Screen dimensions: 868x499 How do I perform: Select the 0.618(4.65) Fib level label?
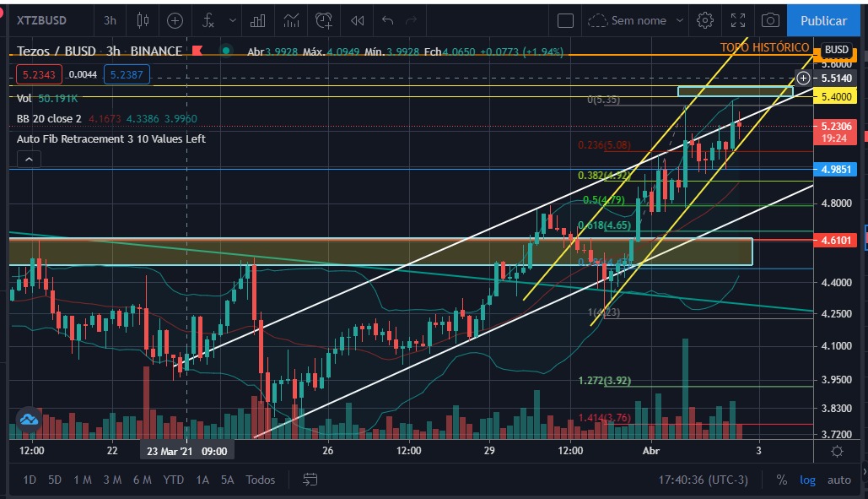pyautogui.click(x=604, y=225)
